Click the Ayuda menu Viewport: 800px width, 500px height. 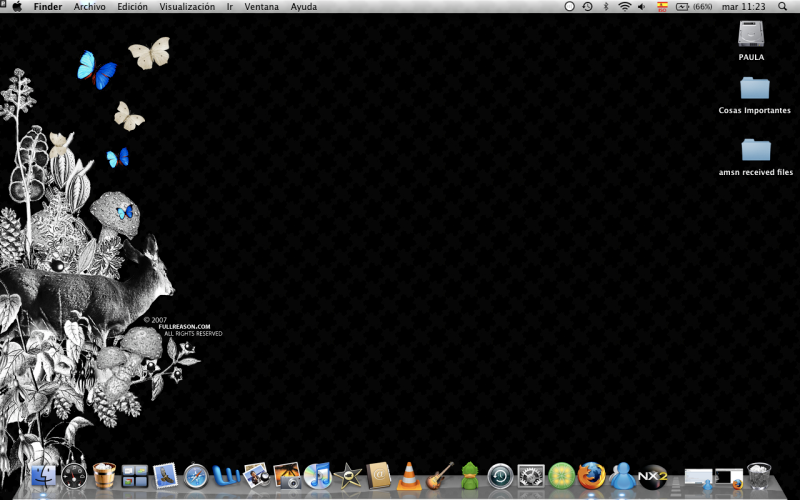pyautogui.click(x=303, y=7)
